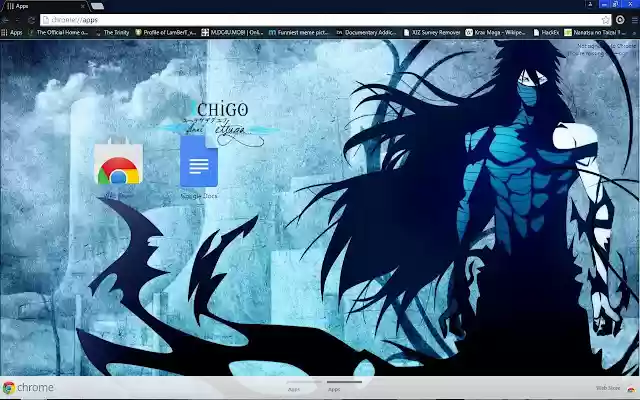The image size is (640, 400).
Task: Click the browser back arrow
Action: click(x=5, y=20)
